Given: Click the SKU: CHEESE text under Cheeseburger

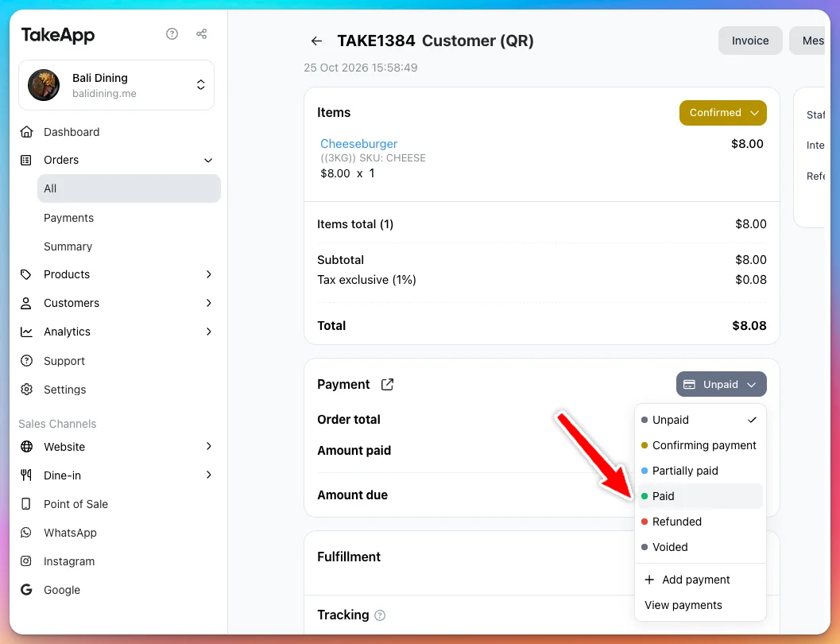Looking at the screenshot, I should pos(392,158).
